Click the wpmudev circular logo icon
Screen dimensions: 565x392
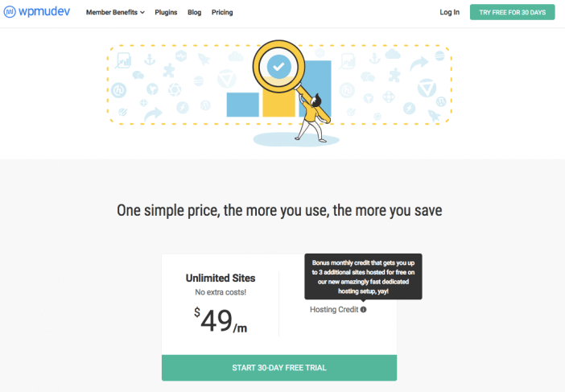point(10,12)
